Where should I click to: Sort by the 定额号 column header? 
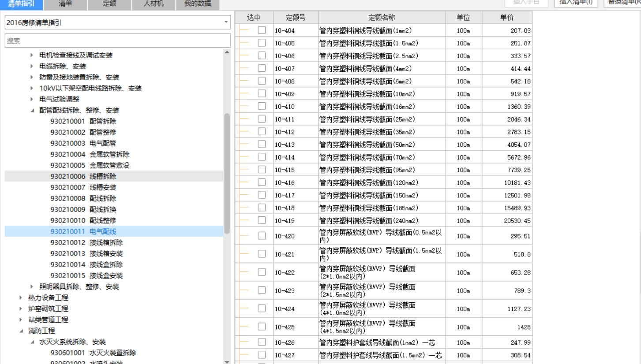coord(296,18)
